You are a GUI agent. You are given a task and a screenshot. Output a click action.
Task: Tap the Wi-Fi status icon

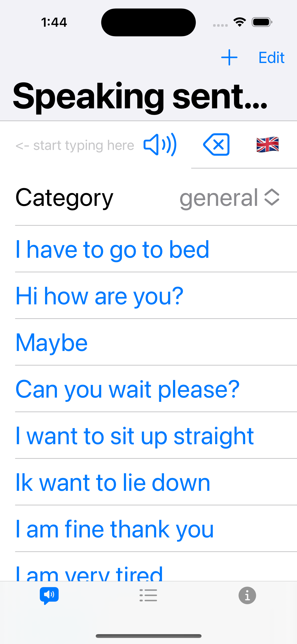(x=240, y=22)
